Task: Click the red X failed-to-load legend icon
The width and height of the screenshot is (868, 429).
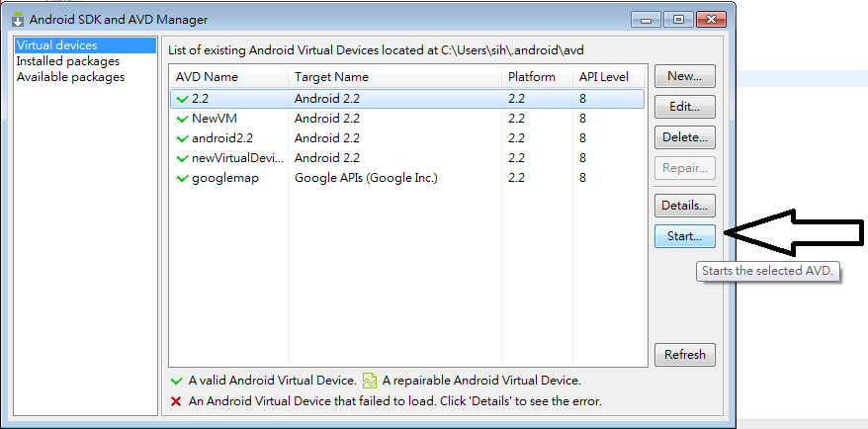Action: click(x=177, y=400)
